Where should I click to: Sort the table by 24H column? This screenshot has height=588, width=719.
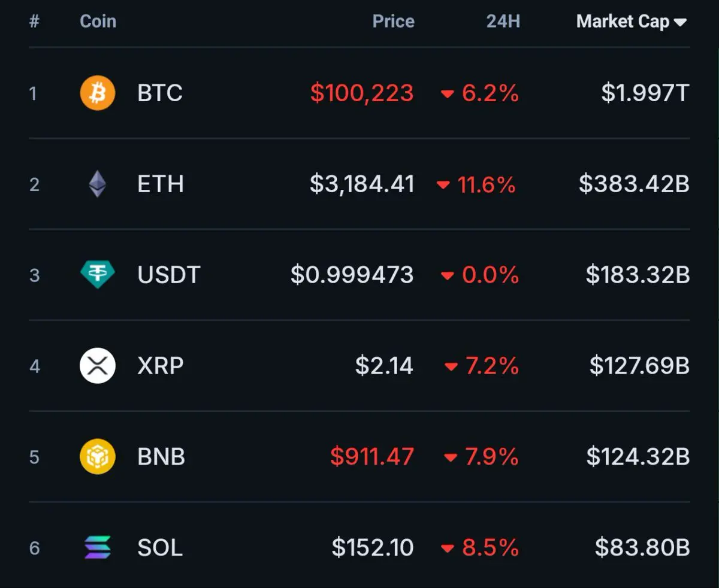pos(503,22)
